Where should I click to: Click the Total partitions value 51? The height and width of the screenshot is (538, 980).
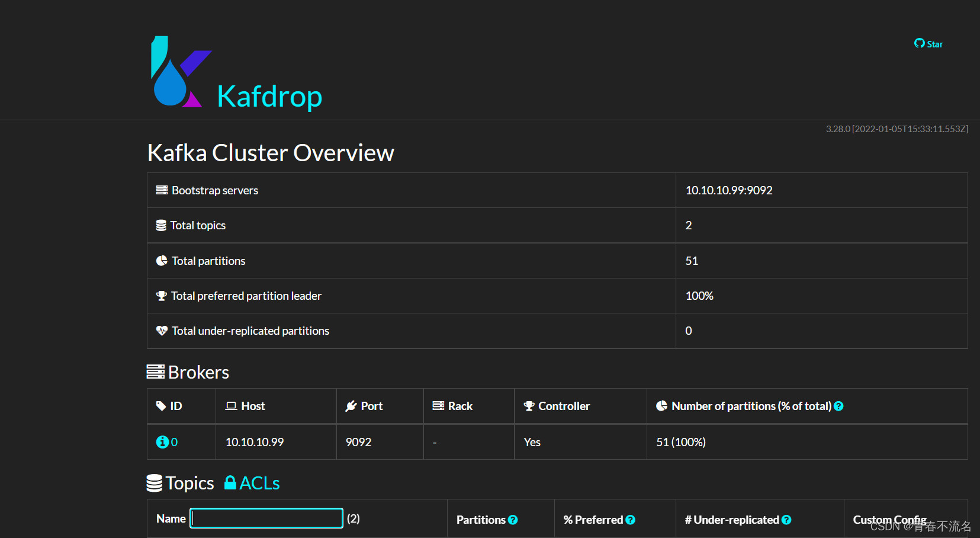[x=692, y=261]
